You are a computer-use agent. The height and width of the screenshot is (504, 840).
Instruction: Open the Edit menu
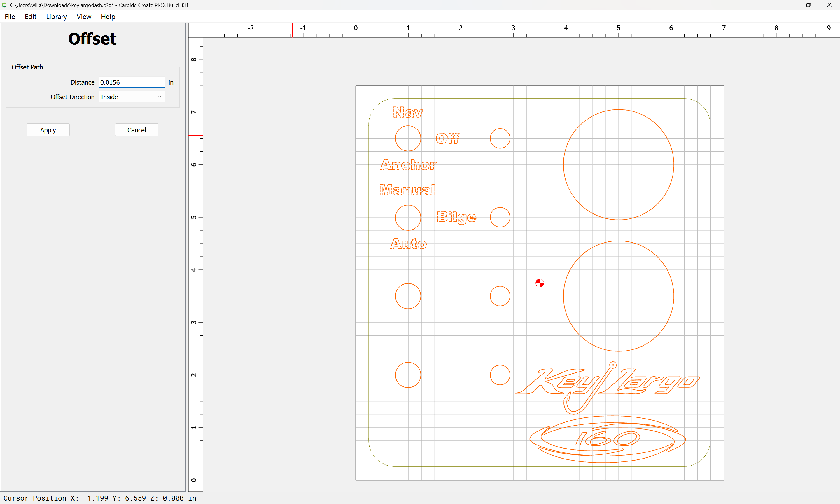coord(30,17)
